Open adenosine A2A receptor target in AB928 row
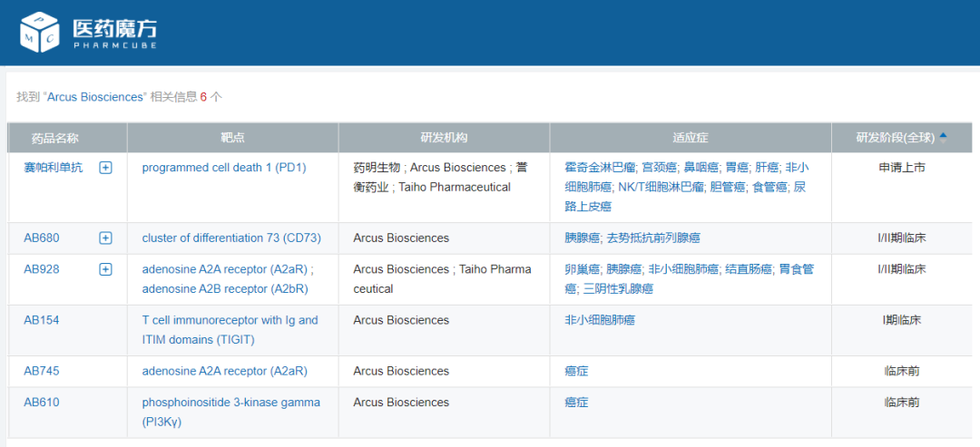Viewport: 980px width, 447px height. tap(225, 269)
